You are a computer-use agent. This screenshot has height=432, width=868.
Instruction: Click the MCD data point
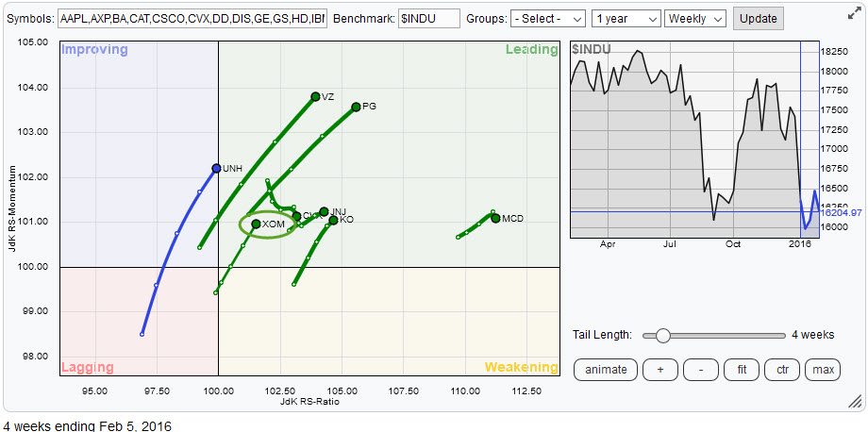pyautogui.click(x=495, y=219)
